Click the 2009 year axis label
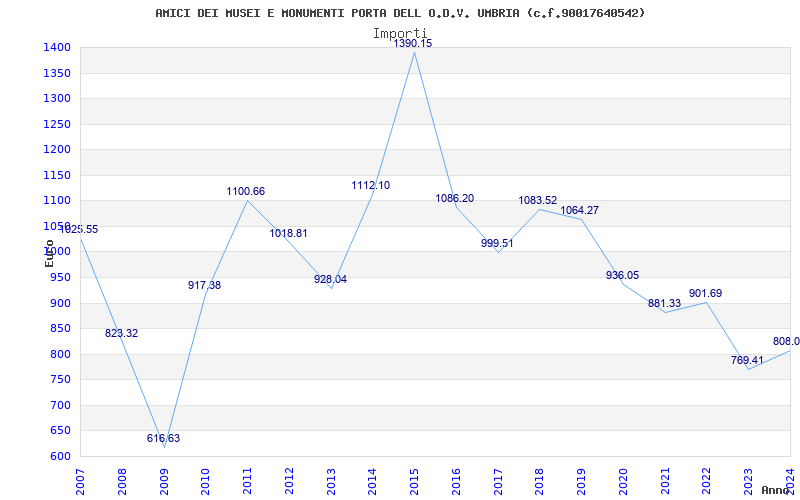800x500 pixels. (x=164, y=481)
